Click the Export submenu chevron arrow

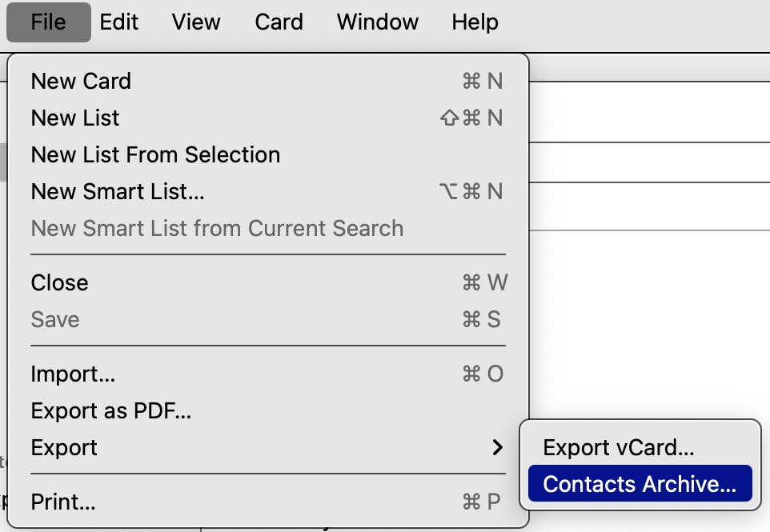click(498, 448)
